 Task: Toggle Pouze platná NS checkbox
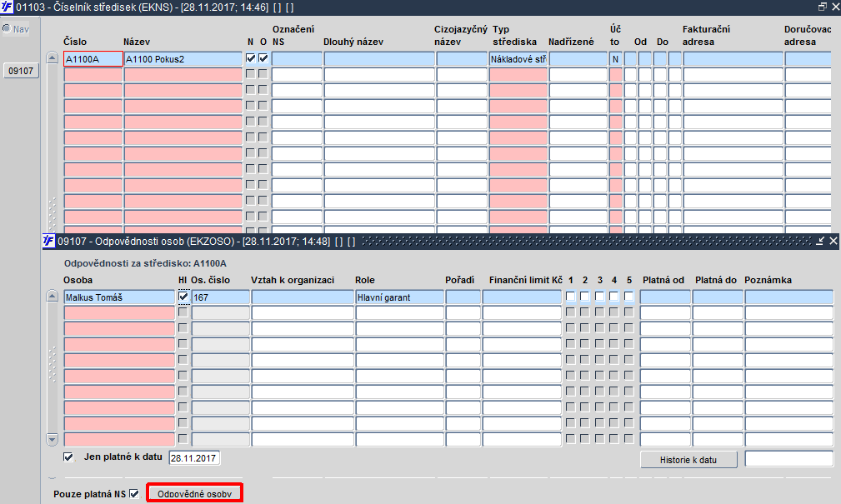coord(134,494)
